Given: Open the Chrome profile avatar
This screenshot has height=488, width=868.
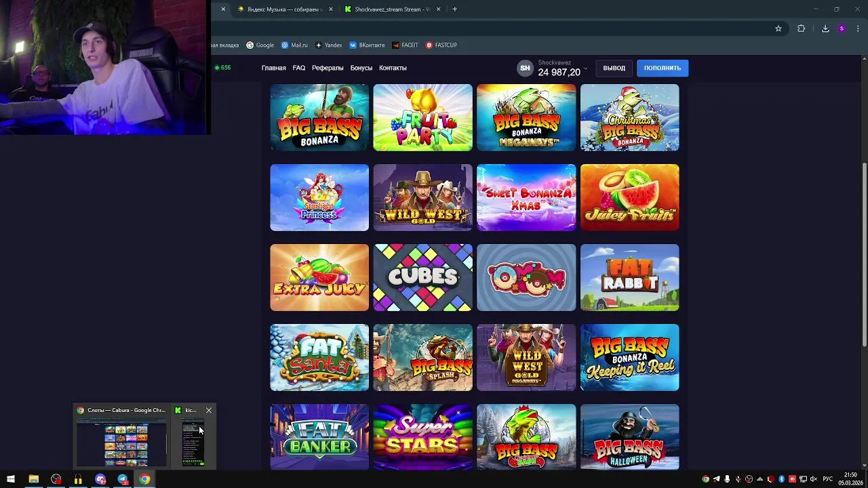Looking at the screenshot, I should click(x=842, y=28).
